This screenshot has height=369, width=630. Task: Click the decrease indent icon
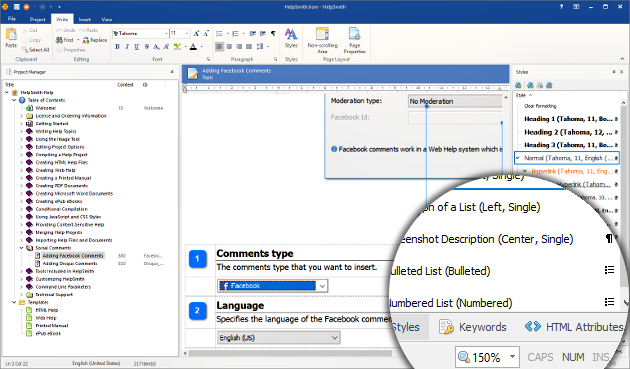[x=253, y=33]
